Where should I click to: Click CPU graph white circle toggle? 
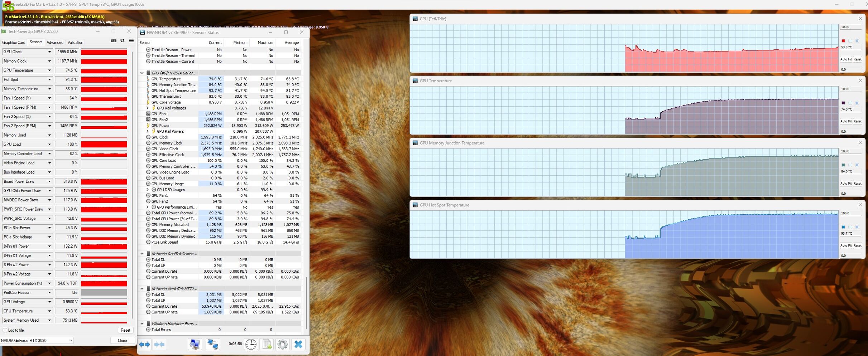[850, 41]
